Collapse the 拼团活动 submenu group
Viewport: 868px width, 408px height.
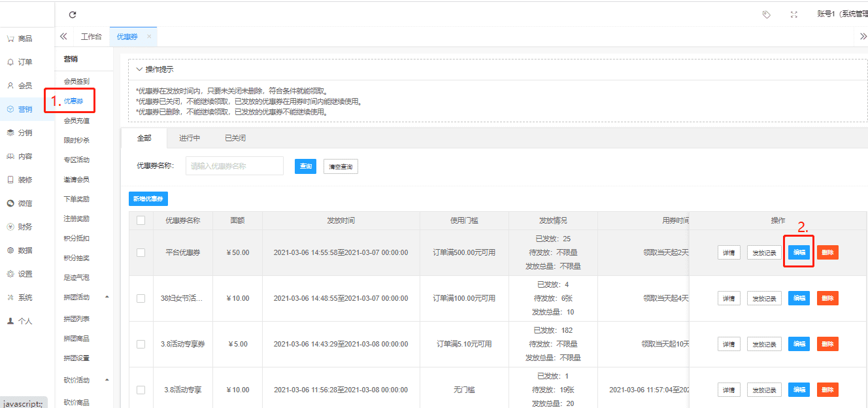click(107, 297)
